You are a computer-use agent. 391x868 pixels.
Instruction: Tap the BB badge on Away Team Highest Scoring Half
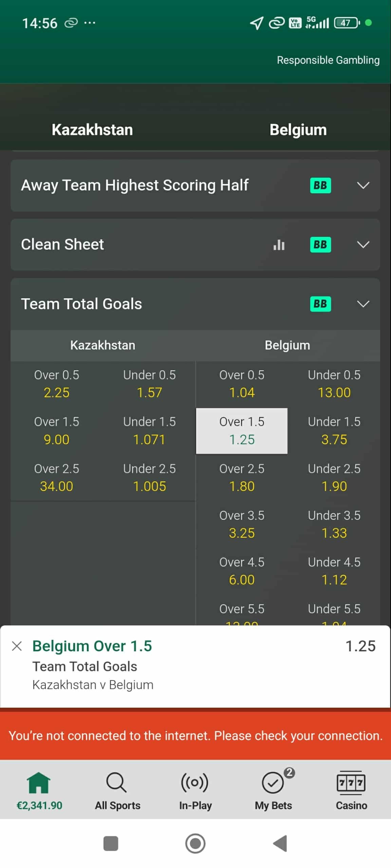[320, 185]
